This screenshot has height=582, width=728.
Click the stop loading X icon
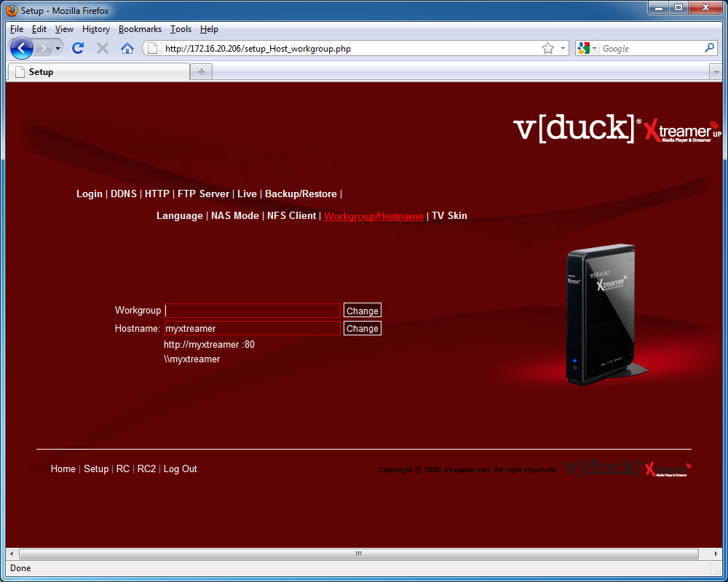click(103, 48)
